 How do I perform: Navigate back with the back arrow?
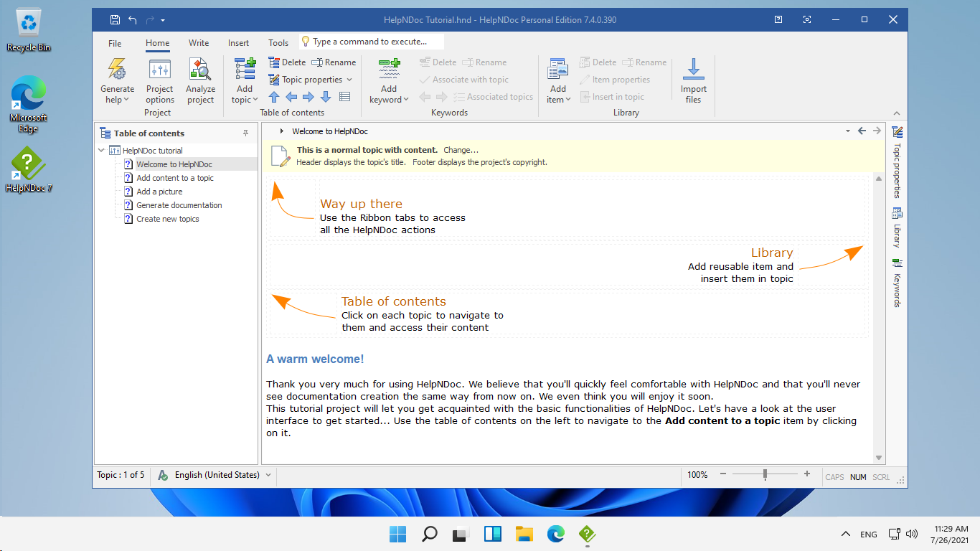[862, 131]
